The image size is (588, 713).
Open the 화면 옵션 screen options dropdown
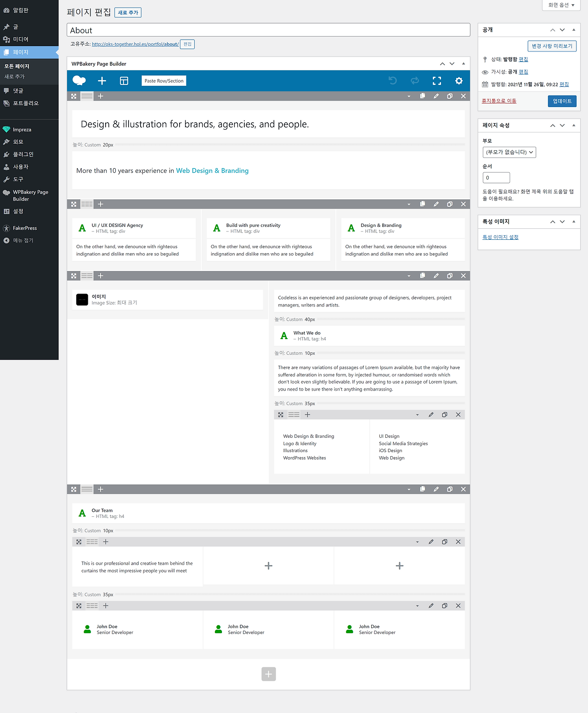click(x=561, y=5)
